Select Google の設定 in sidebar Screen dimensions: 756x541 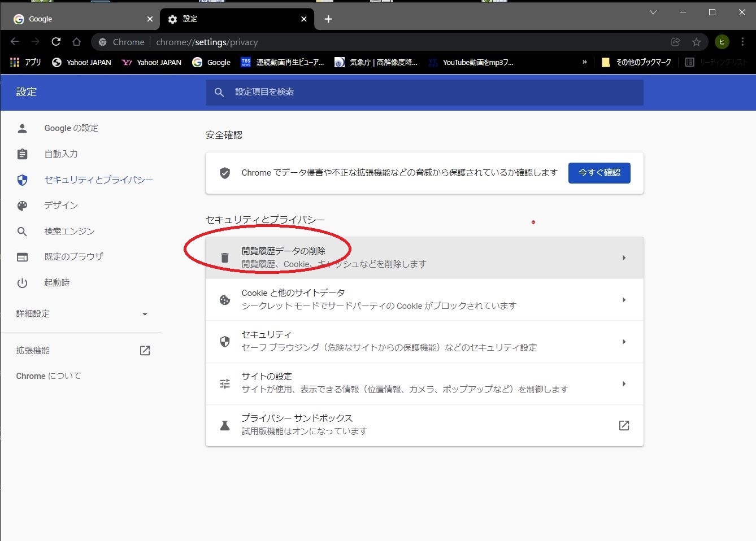click(x=71, y=128)
